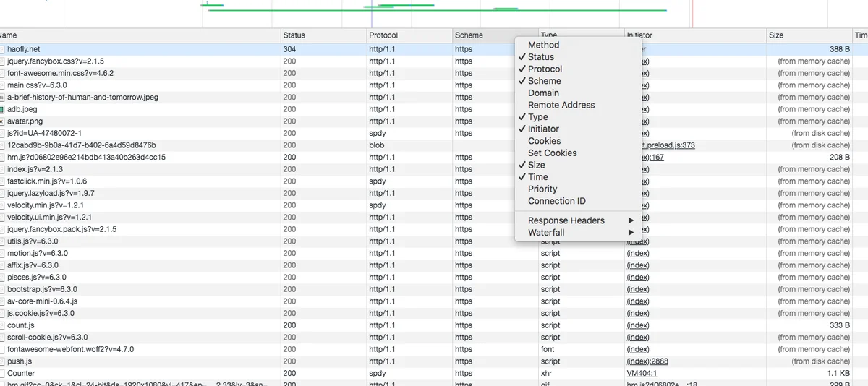Disable the Scheme column checkmark

coord(544,81)
